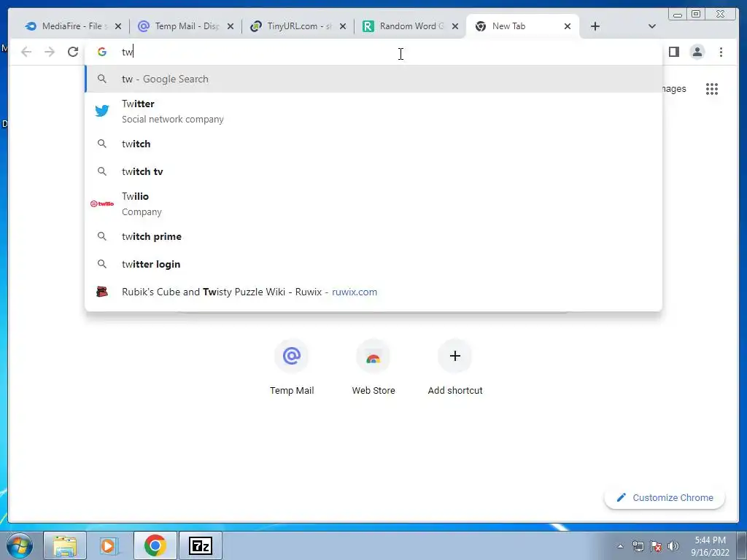
Task: Select the Twitter social network suggestion
Action: point(373,112)
